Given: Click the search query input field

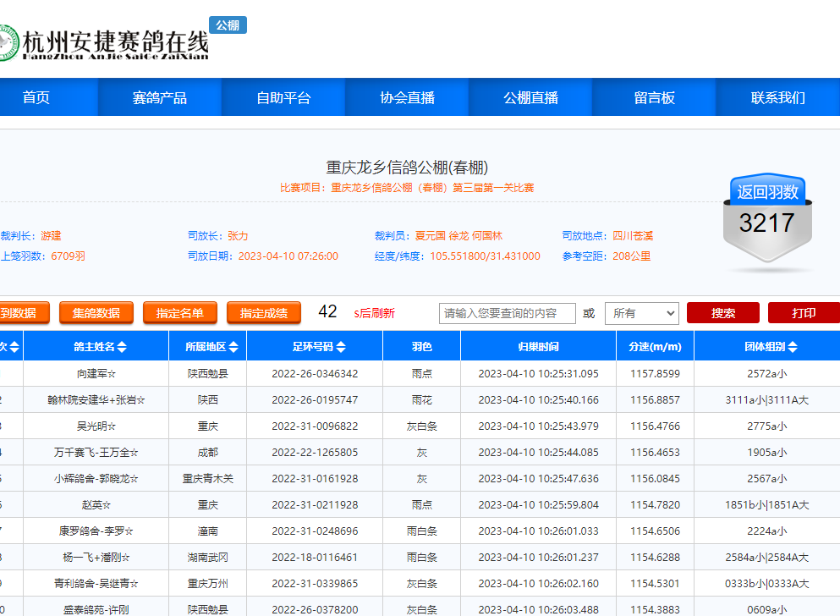Looking at the screenshot, I should coord(507,313).
